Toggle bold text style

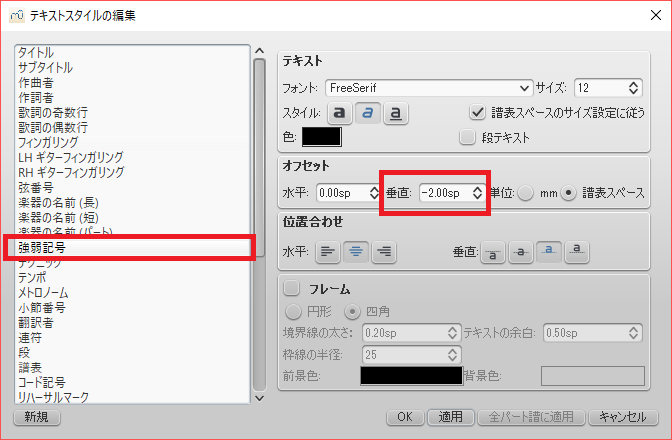(x=339, y=113)
